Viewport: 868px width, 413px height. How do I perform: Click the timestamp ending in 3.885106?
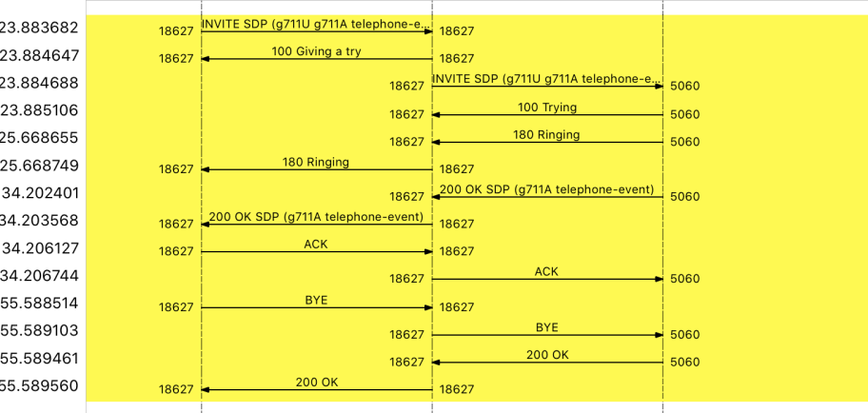coord(40,110)
